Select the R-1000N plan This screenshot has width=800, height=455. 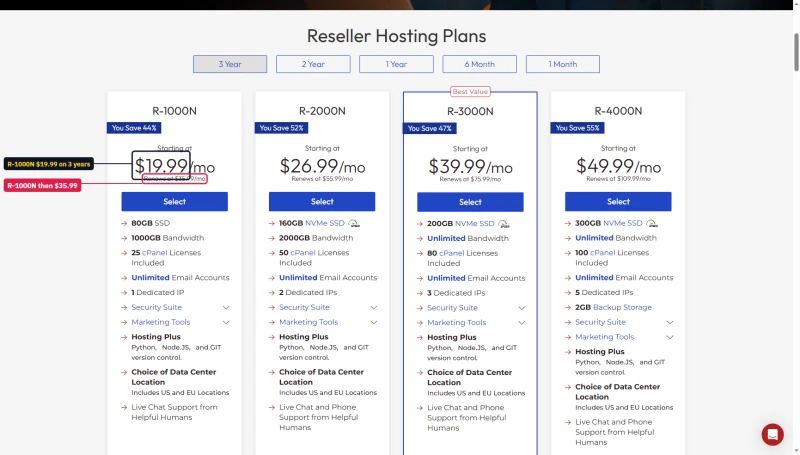click(174, 201)
